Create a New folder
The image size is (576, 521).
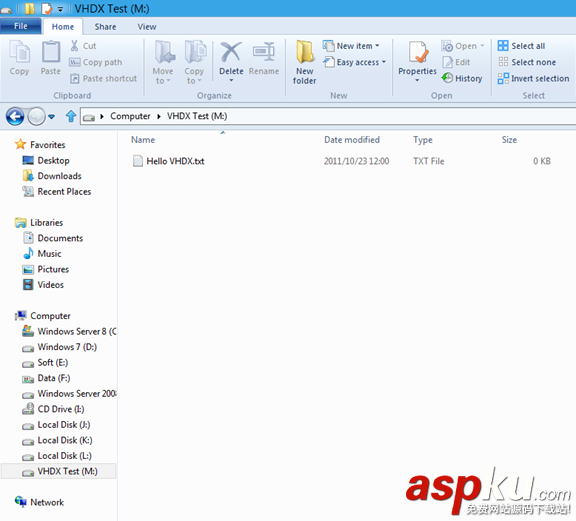pos(305,62)
